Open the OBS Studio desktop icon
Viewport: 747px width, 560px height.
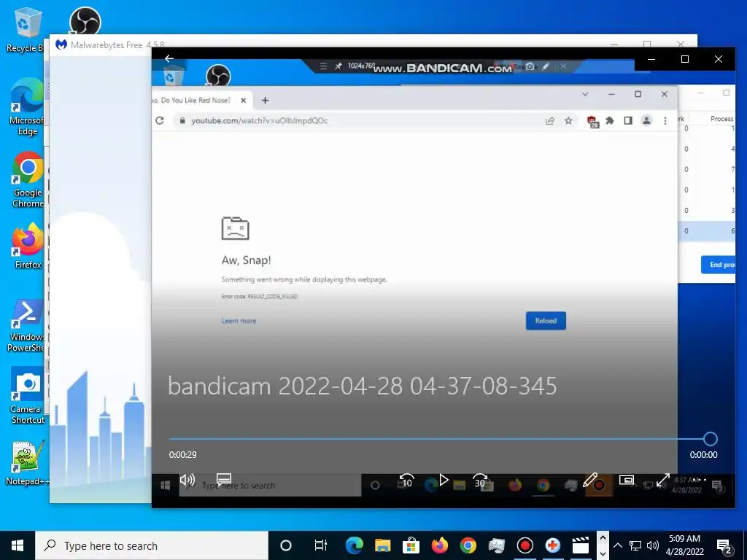tap(85, 21)
